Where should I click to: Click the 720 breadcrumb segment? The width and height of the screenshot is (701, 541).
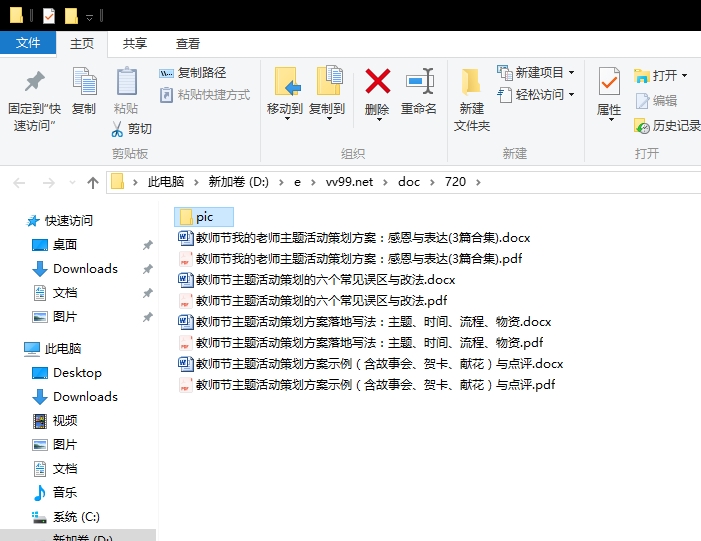(455, 182)
